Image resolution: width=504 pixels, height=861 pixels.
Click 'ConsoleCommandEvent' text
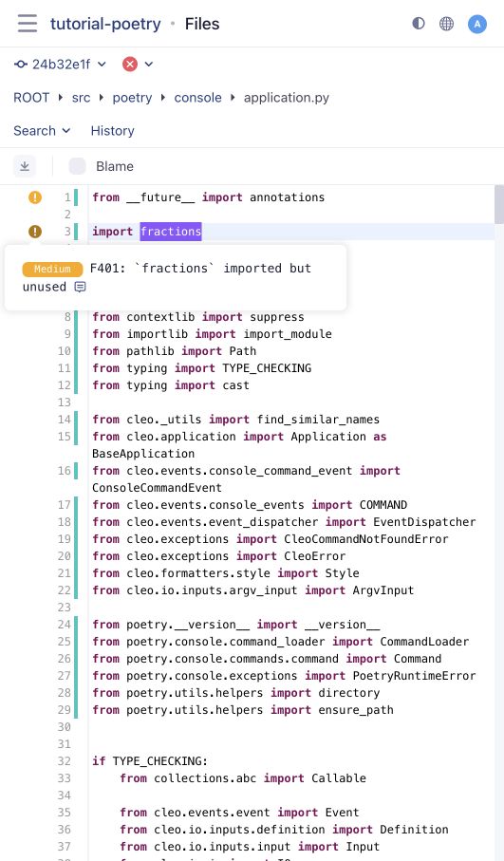coord(157,488)
